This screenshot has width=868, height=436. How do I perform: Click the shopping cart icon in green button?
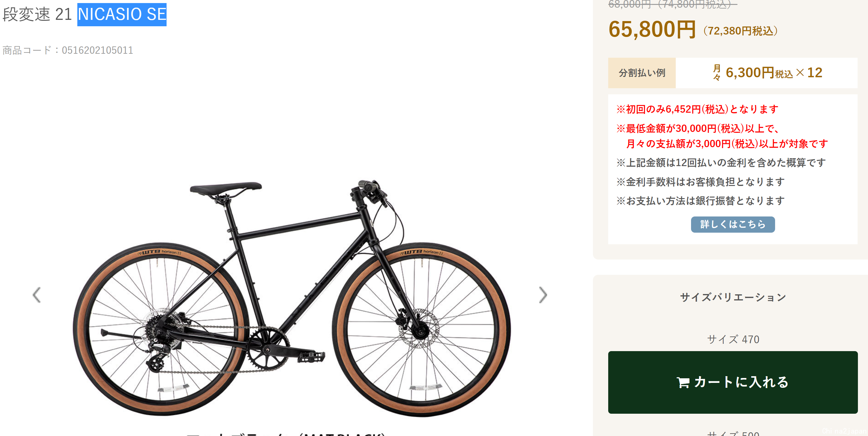(x=683, y=383)
